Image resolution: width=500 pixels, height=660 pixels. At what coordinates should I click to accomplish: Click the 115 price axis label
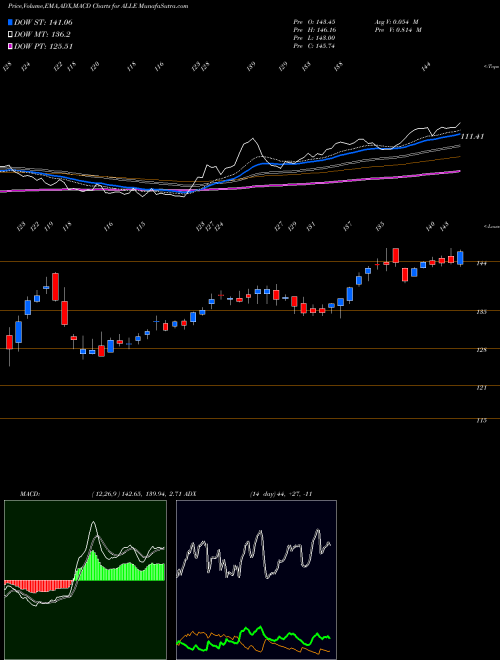(x=481, y=420)
